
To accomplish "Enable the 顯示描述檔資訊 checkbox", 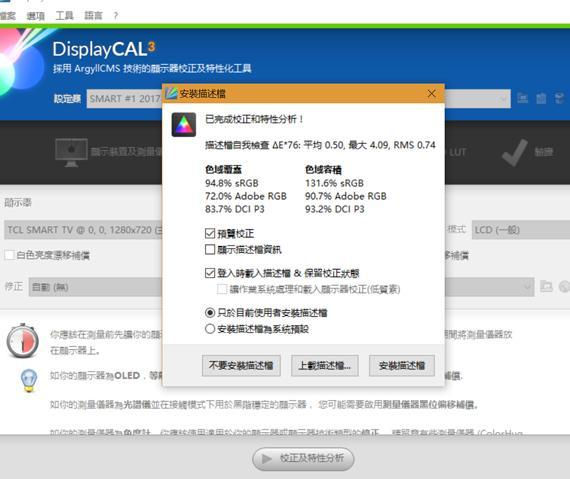I will point(210,249).
